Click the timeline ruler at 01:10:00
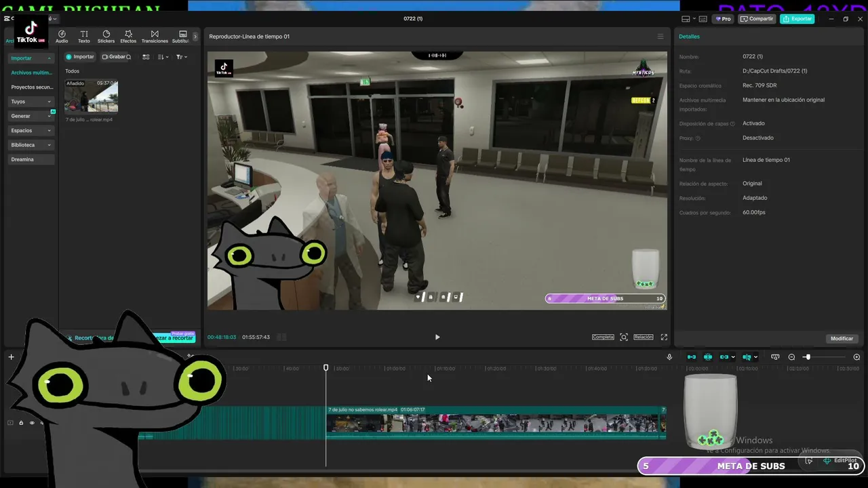The width and height of the screenshot is (868, 488). (x=446, y=369)
